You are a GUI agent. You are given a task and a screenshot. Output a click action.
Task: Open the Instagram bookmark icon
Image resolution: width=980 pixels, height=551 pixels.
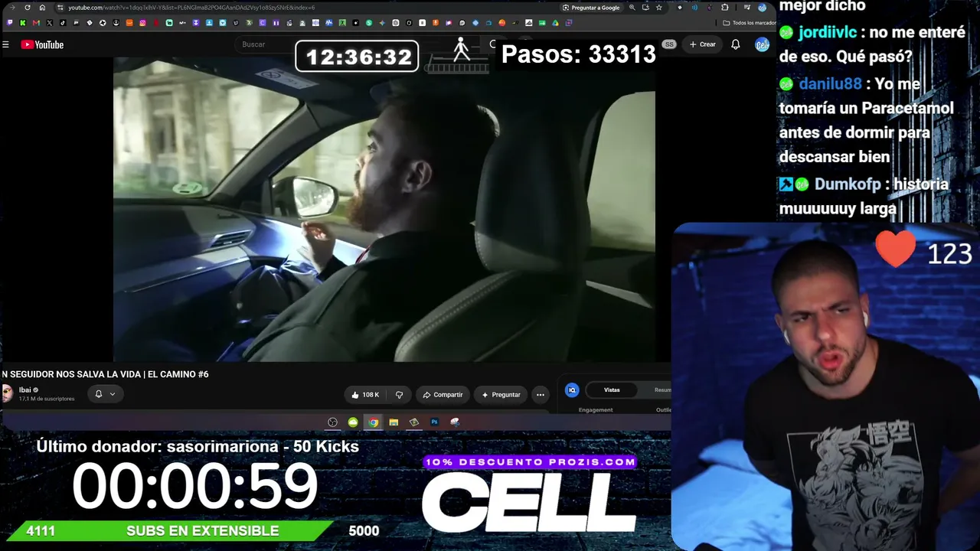[142, 23]
